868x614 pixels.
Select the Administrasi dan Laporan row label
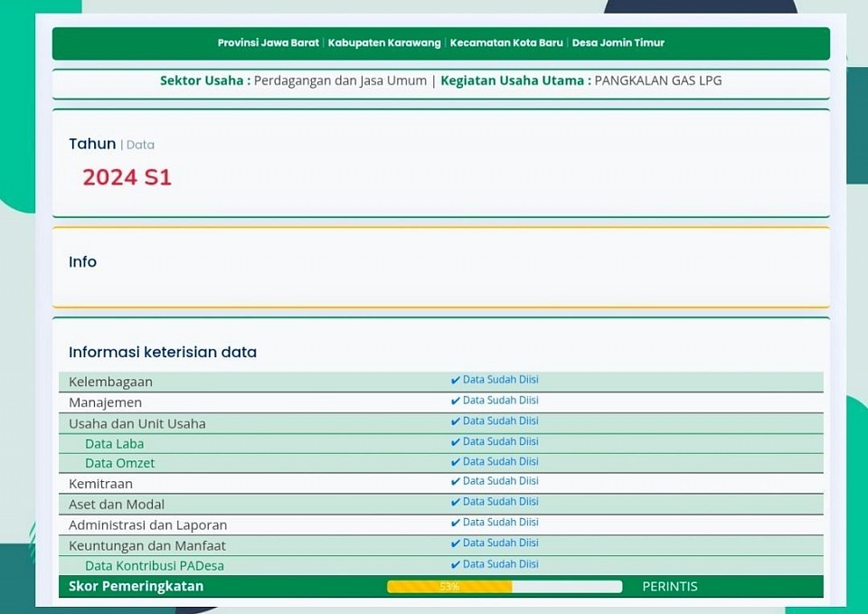147,524
